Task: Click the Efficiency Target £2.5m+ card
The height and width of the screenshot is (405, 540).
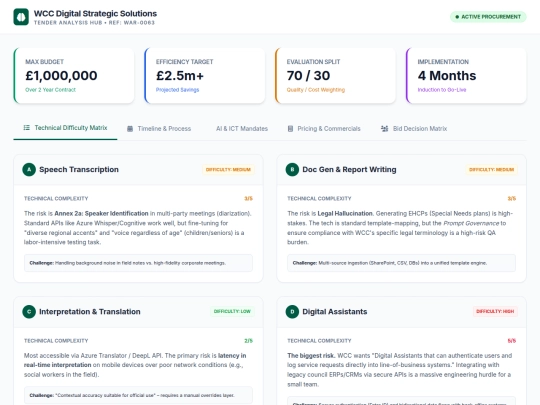Action: (205, 75)
